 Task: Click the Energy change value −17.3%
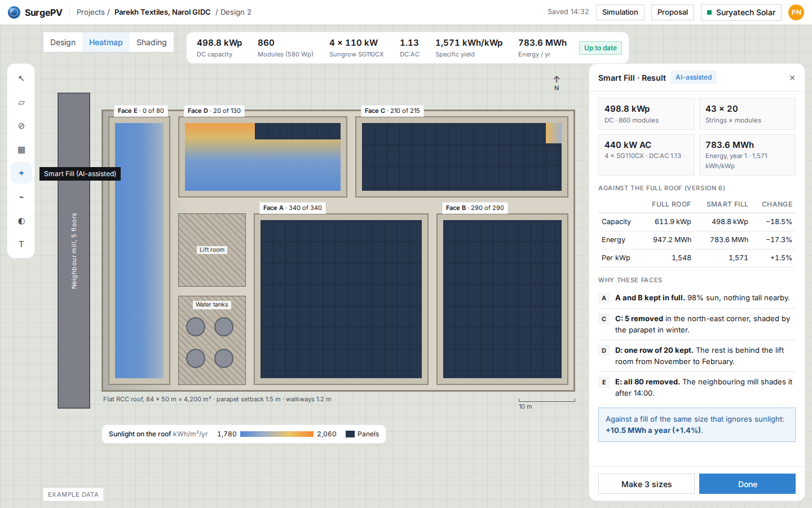pos(779,240)
